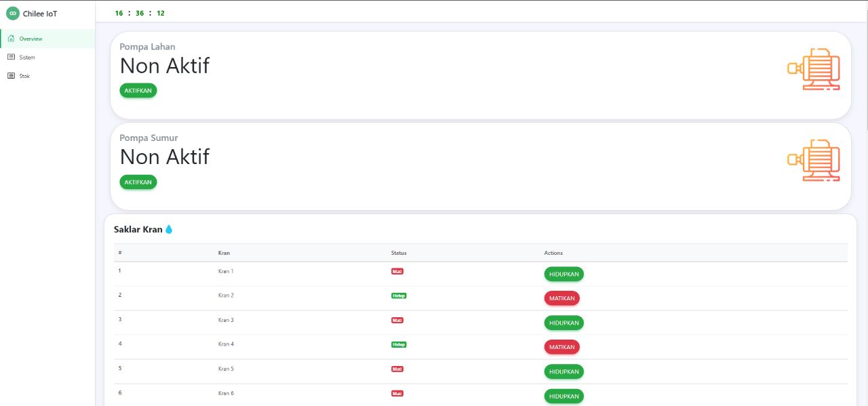Select the Kran 2 name cell
This screenshot has width=868, height=406.
tap(226, 296)
